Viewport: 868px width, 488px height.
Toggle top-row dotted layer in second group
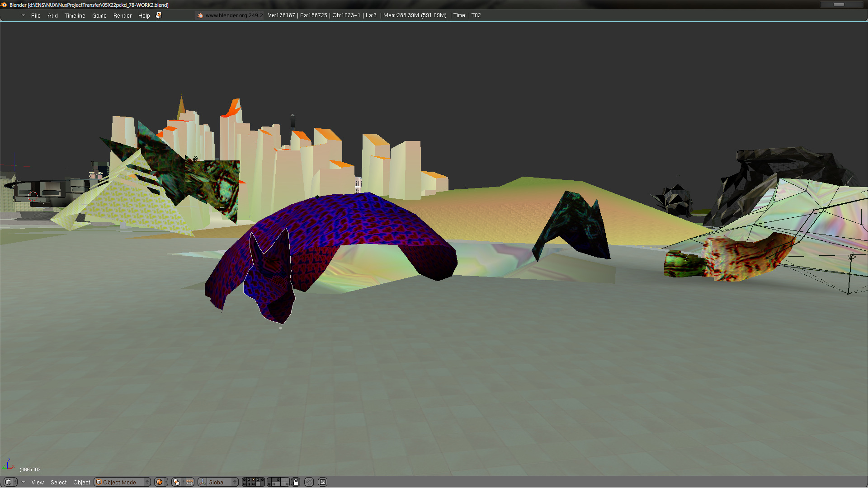tap(278, 480)
